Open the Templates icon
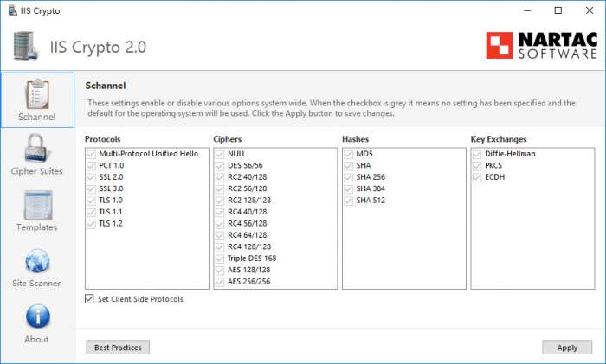Viewport: 606px width, 364px height. pyautogui.click(x=37, y=205)
